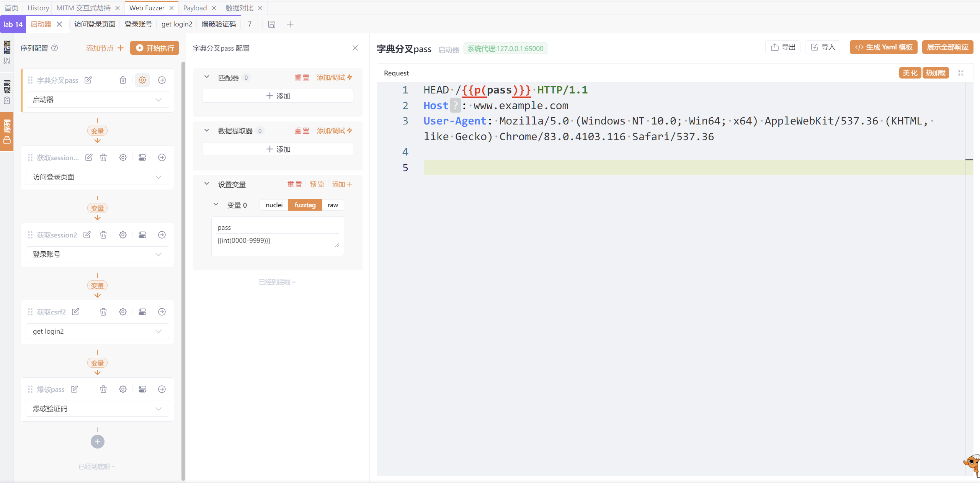Select the nuclei variable type option
980x483 pixels.
[x=274, y=205]
